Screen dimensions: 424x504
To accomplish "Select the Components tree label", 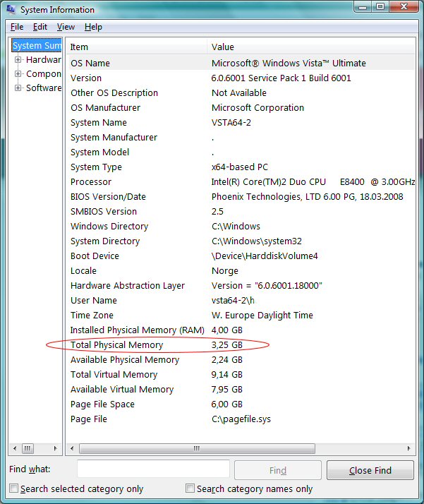I will click(x=44, y=74).
